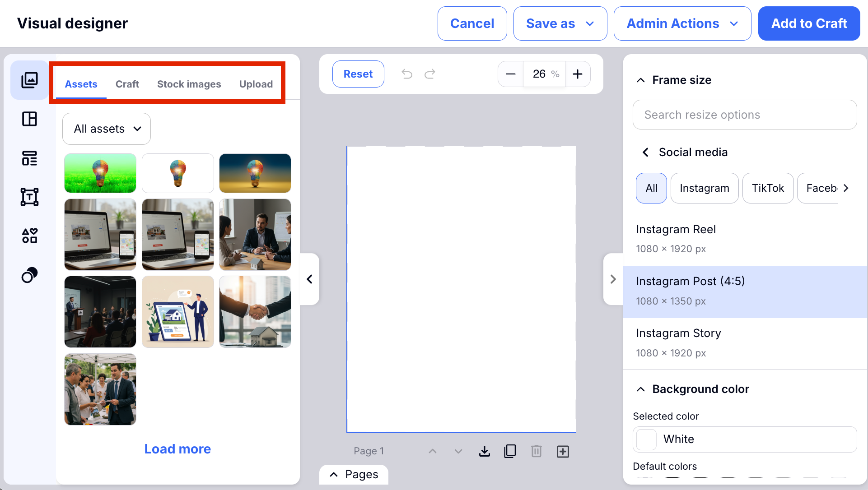
Task: Switch to the Upload tab
Action: 256,84
